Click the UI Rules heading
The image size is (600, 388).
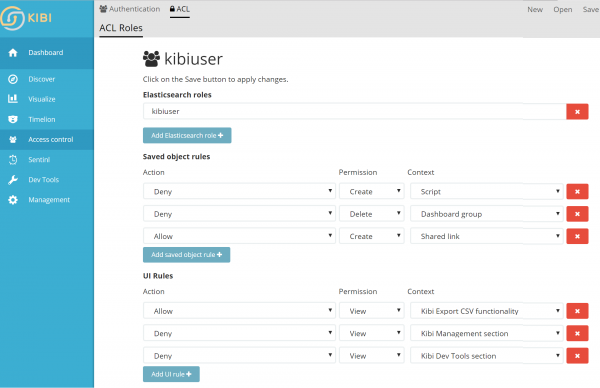click(x=158, y=276)
